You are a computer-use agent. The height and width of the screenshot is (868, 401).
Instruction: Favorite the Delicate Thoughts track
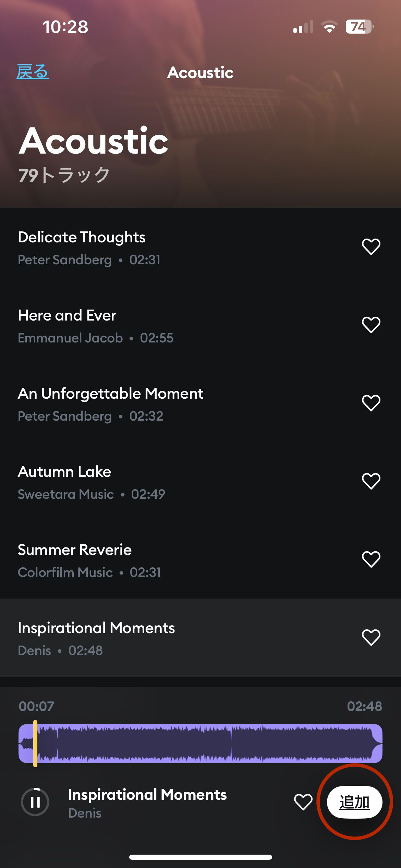pos(371,247)
